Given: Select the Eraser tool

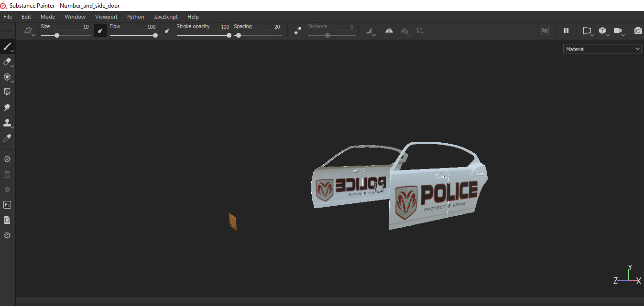Looking at the screenshot, I should 7,62.
